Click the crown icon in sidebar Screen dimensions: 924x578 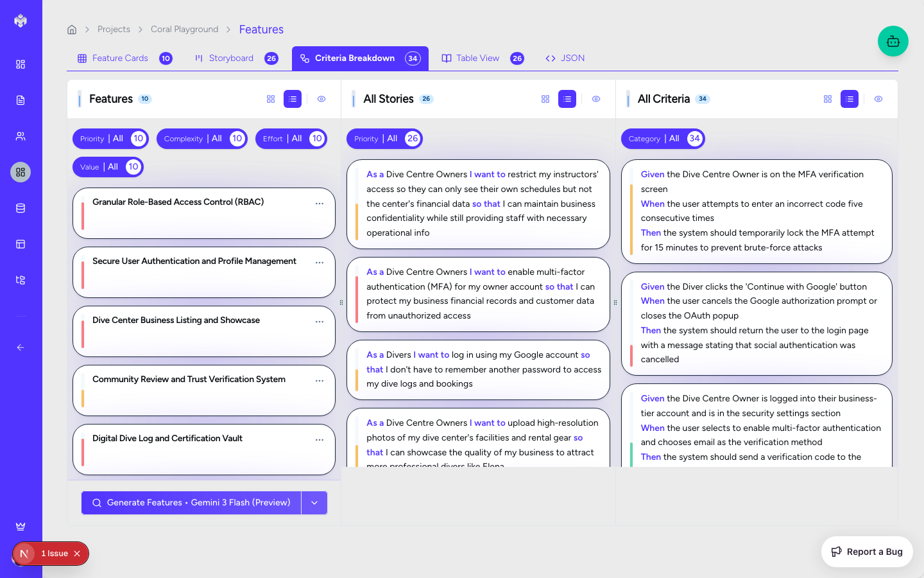coord(21,527)
